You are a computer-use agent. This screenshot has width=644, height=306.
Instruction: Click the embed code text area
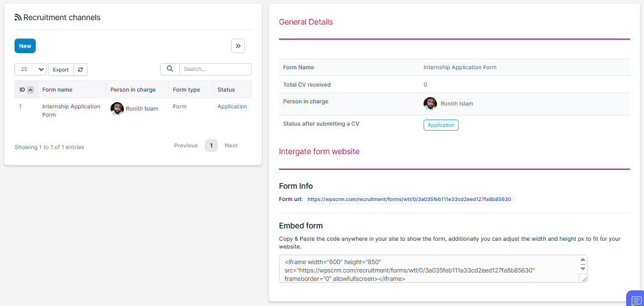click(427, 269)
